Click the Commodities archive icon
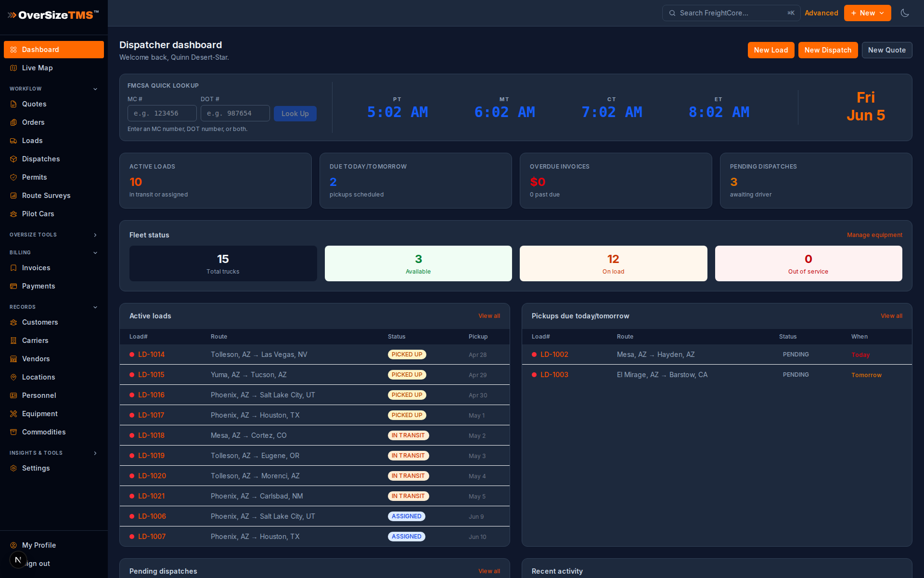Viewport: 924px width, 578px height. click(x=13, y=432)
